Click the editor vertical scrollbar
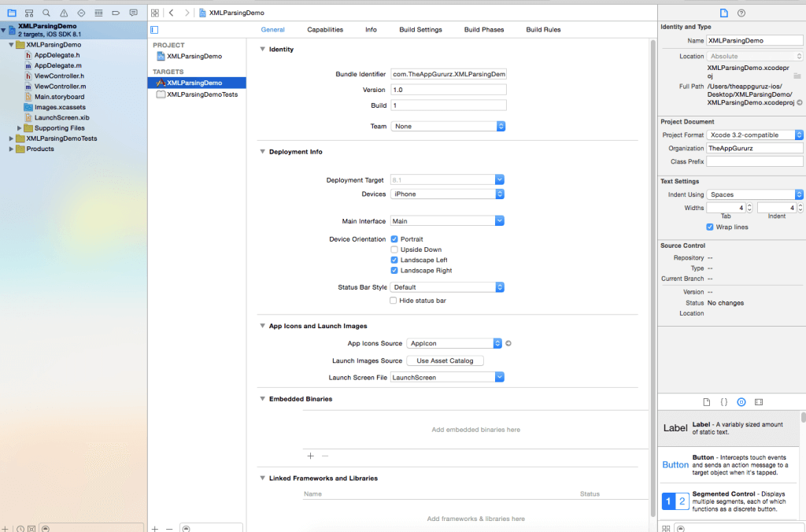Image resolution: width=806 pixels, height=532 pixels. point(653,278)
